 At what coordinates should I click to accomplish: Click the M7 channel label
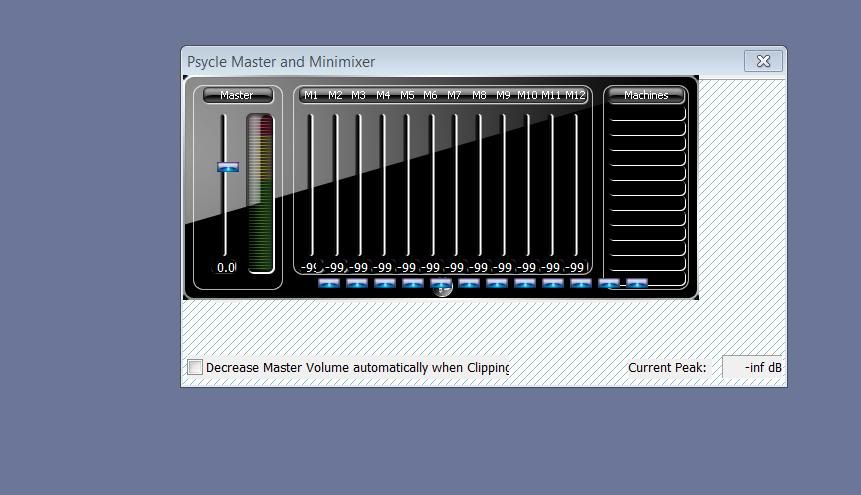454,95
